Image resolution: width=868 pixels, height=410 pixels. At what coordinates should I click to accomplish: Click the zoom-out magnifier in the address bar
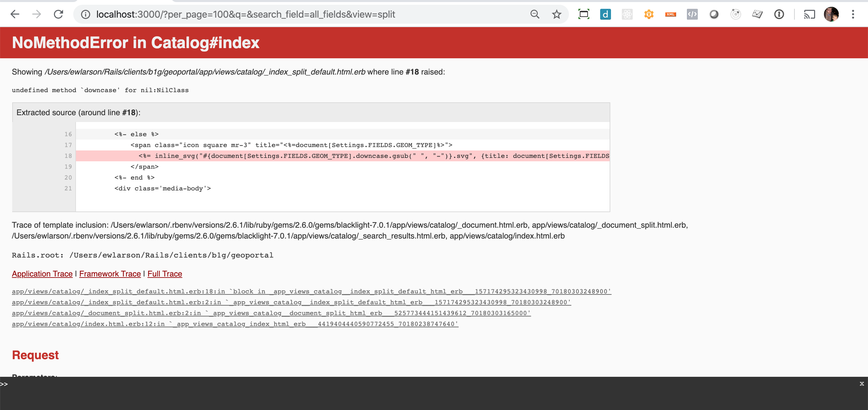pos(535,14)
